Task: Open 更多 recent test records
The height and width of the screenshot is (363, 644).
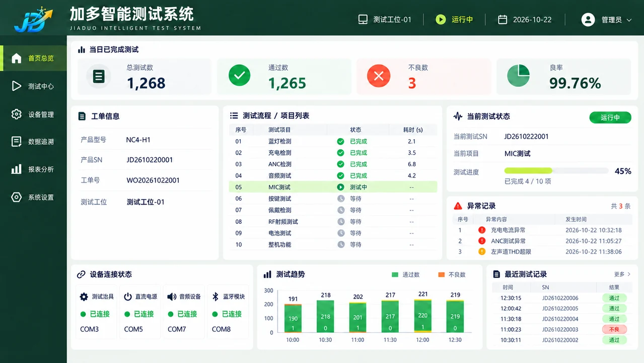Action: 622,274
